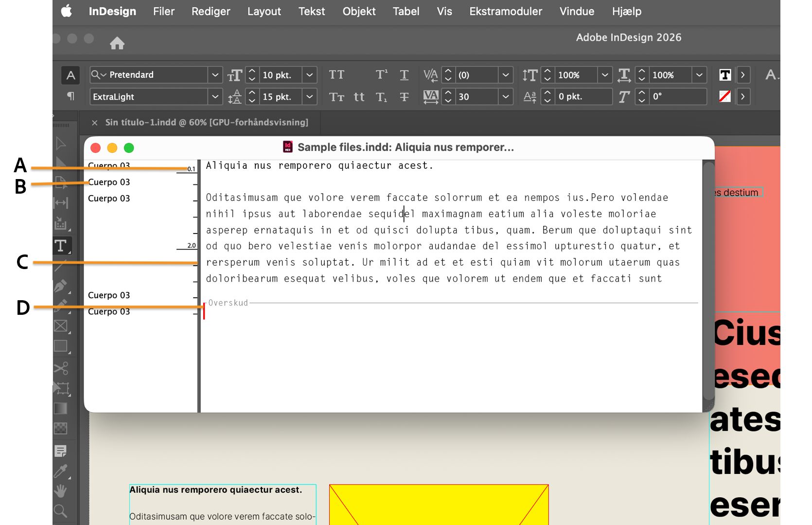Viewport: 812px width, 525px height.
Task: Open the font style ExtraLight dropdown
Action: coord(215,97)
